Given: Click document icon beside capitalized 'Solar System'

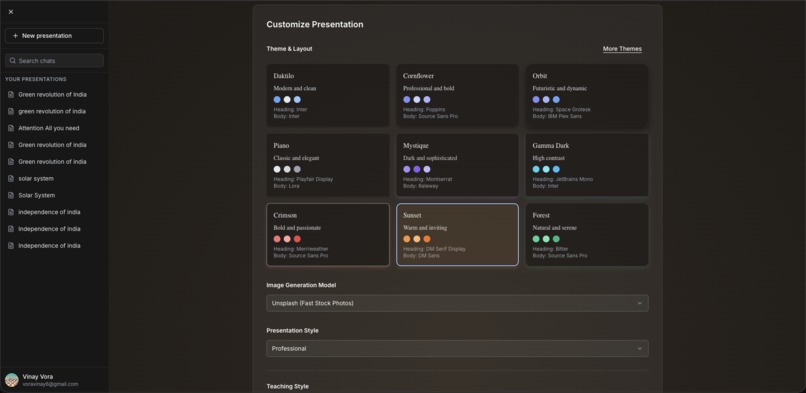Looking at the screenshot, I should tap(11, 195).
